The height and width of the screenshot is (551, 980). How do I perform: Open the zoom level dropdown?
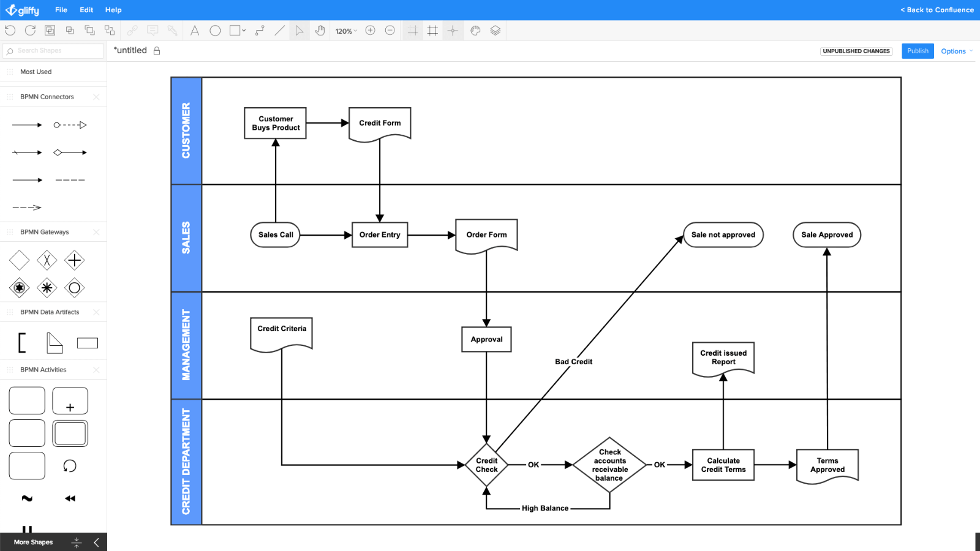click(346, 30)
